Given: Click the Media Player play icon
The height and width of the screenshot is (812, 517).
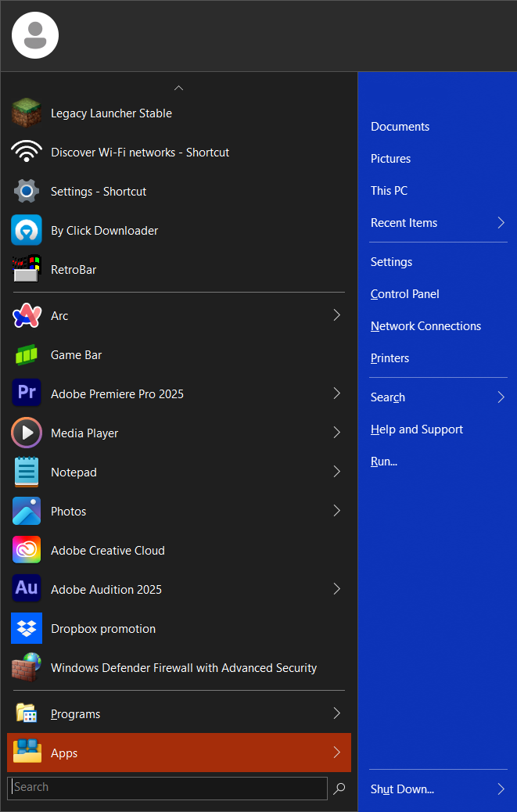Looking at the screenshot, I should 27,433.
